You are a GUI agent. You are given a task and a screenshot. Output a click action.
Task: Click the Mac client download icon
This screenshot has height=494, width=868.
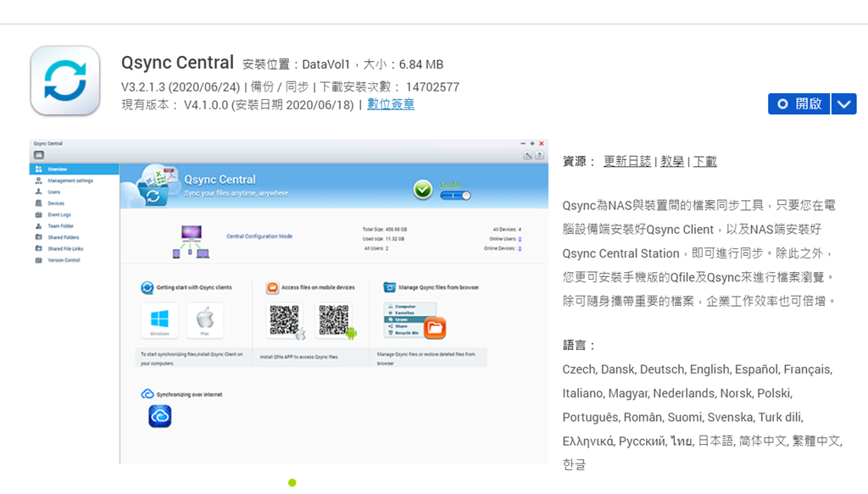(205, 320)
